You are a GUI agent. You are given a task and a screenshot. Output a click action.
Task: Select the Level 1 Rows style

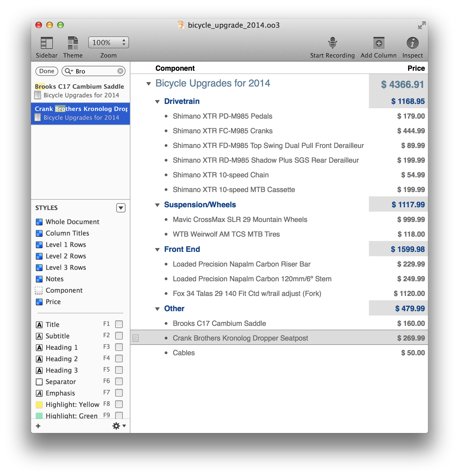(66, 245)
